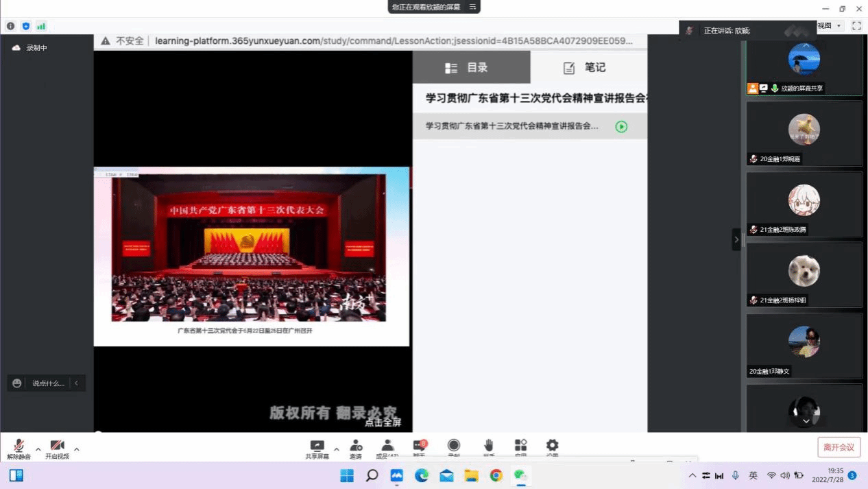Screen dimensions: 868x489
Task: Switch to the 目录 tab
Action: [x=471, y=67]
